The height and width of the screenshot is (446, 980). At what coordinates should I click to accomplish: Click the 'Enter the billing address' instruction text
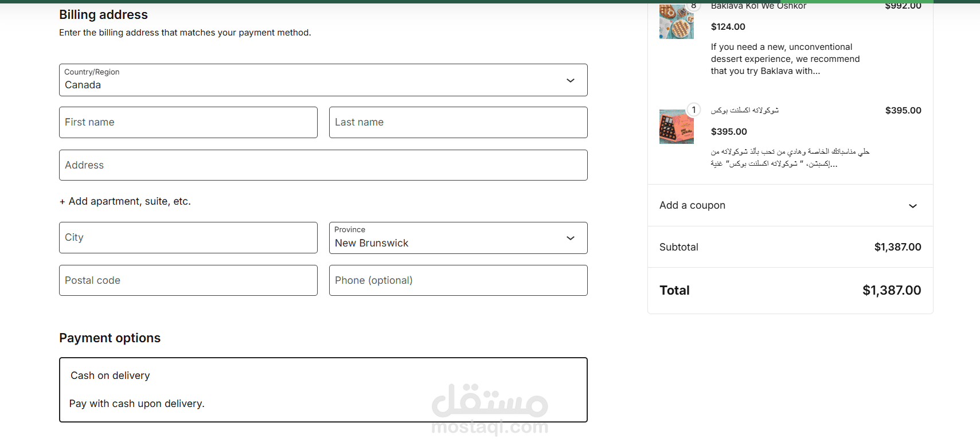click(185, 33)
